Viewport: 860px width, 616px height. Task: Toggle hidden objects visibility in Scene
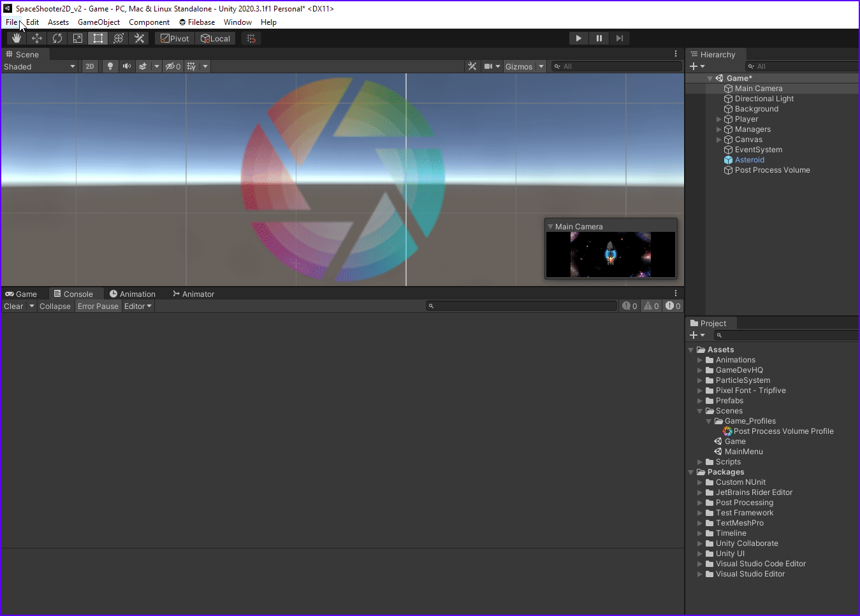click(x=173, y=66)
